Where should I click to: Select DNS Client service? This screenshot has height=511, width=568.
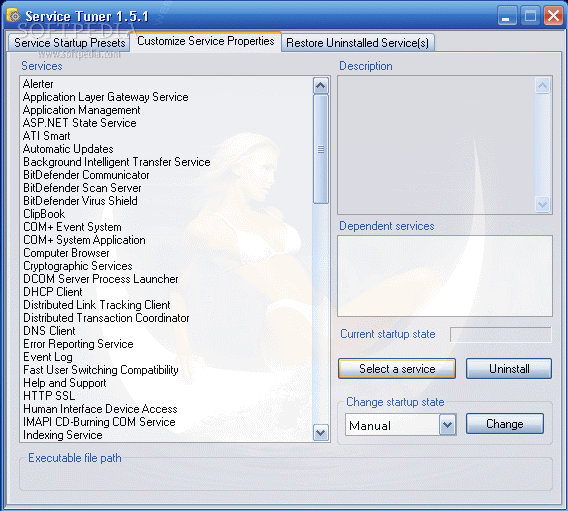tap(49, 331)
